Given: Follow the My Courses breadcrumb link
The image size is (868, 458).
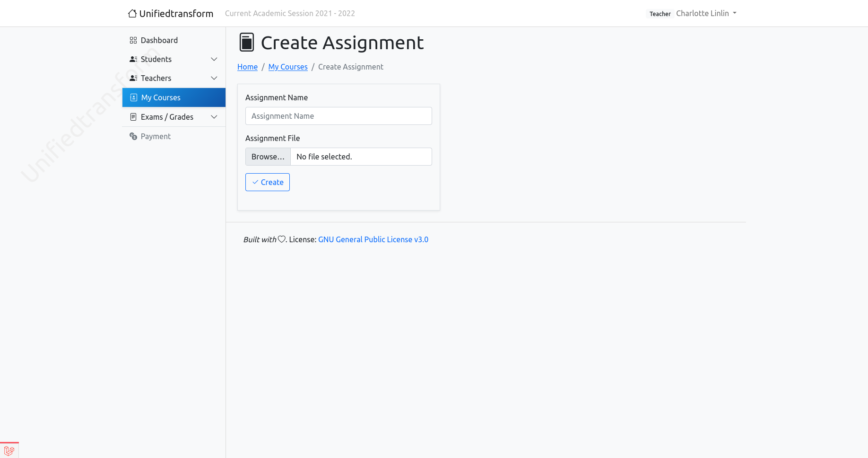Looking at the screenshot, I should pyautogui.click(x=288, y=67).
